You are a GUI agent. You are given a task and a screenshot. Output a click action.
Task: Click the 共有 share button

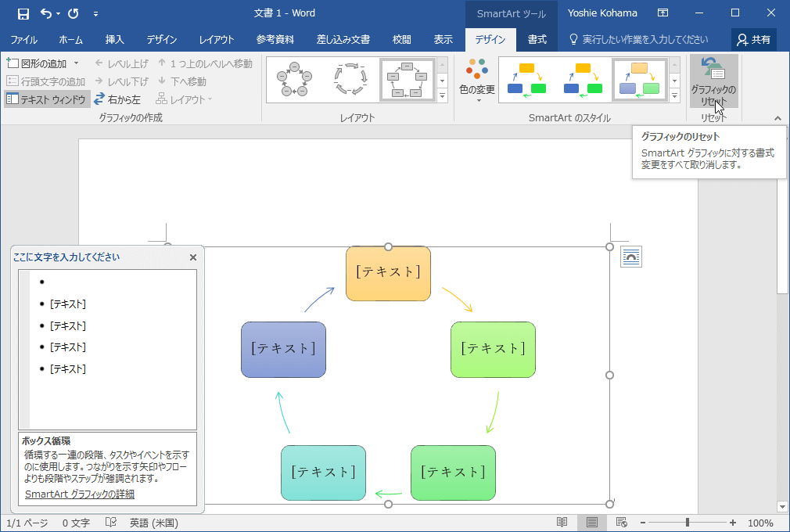pyautogui.click(x=754, y=39)
